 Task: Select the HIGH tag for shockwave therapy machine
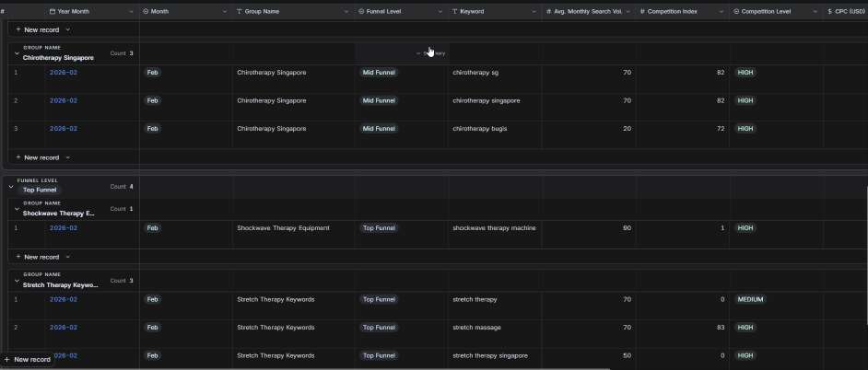point(745,228)
